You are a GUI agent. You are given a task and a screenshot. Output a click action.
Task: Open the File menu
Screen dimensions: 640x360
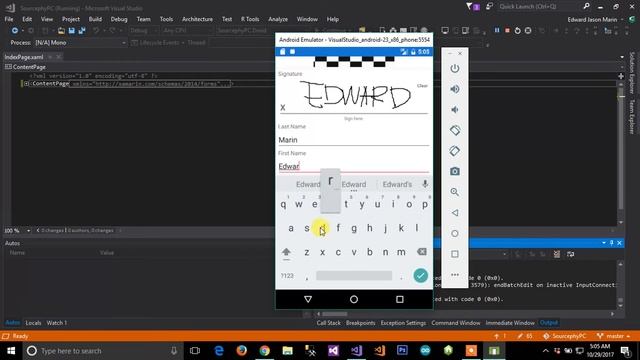tap(9, 19)
